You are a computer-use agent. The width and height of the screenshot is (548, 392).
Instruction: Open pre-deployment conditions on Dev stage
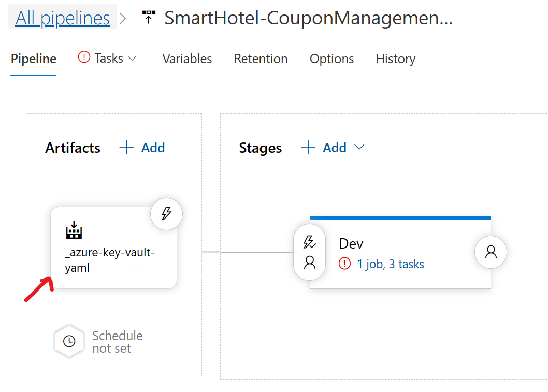coord(309,252)
